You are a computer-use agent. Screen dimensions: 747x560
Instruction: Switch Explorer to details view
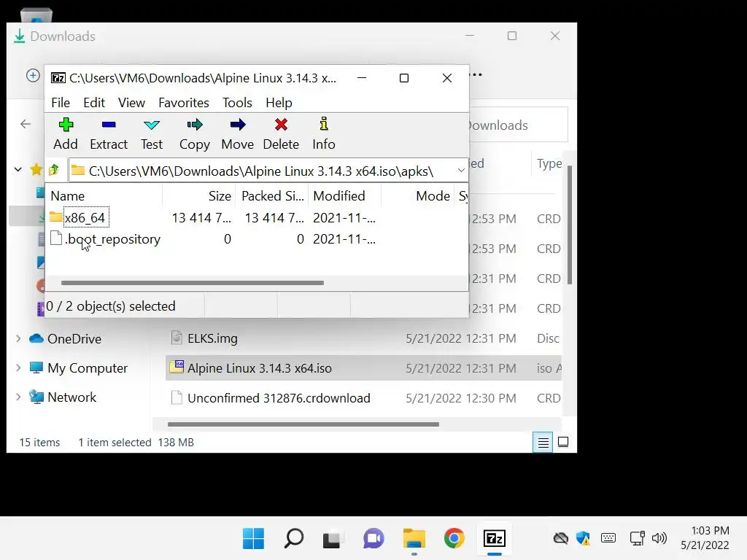tap(543, 443)
